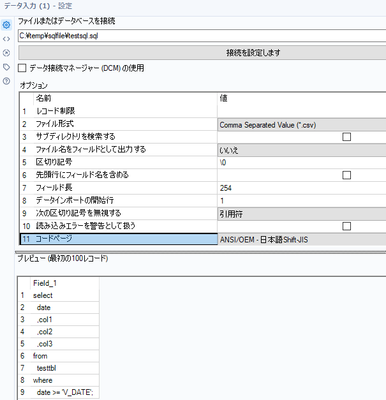Open ファイル名をフィールドとして出力する dropdown showing いいえ
This screenshot has width=386, height=400.
pos(302,150)
